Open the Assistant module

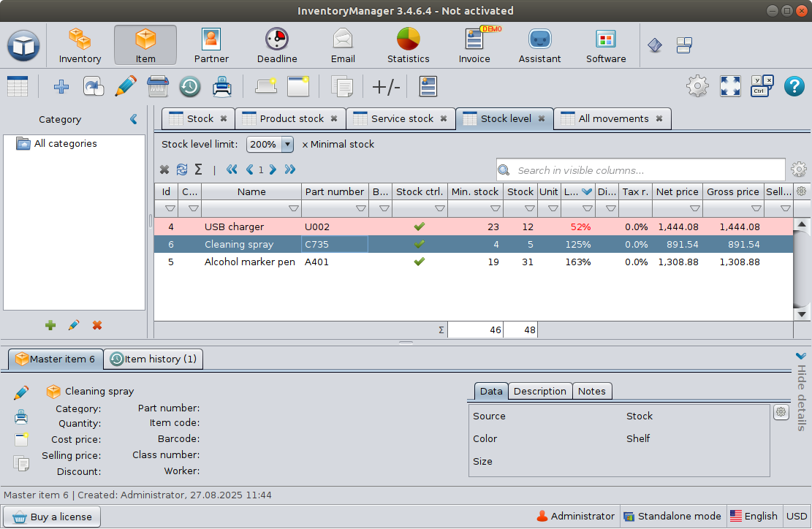click(x=539, y=45)
